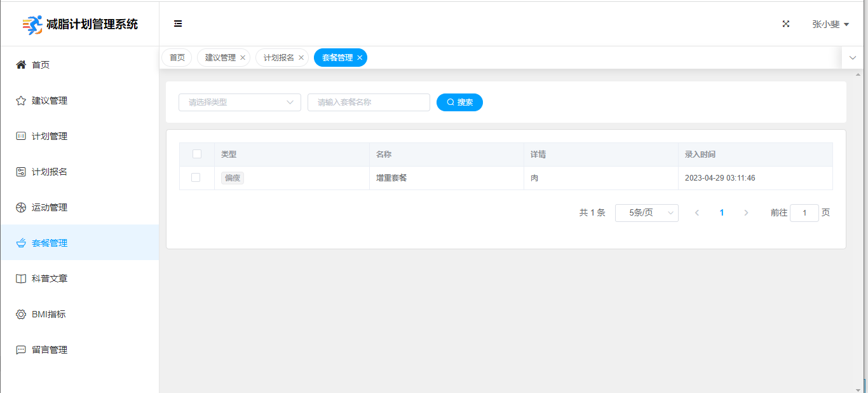Open the 张小斐 user menu
This screenshot has height=393, width=868.
(831, 24)
